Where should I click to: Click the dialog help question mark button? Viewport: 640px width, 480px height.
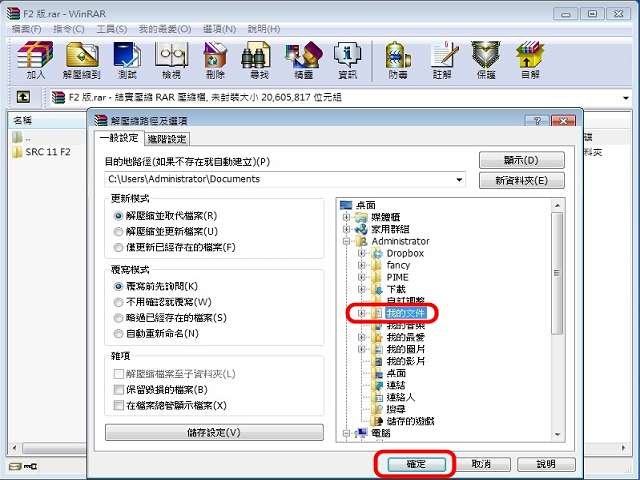coord(537,121)
